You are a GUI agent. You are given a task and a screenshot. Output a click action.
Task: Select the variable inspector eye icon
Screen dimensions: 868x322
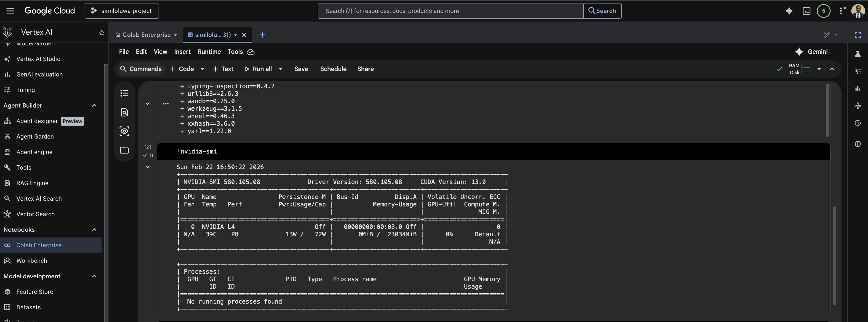point(124,131)
